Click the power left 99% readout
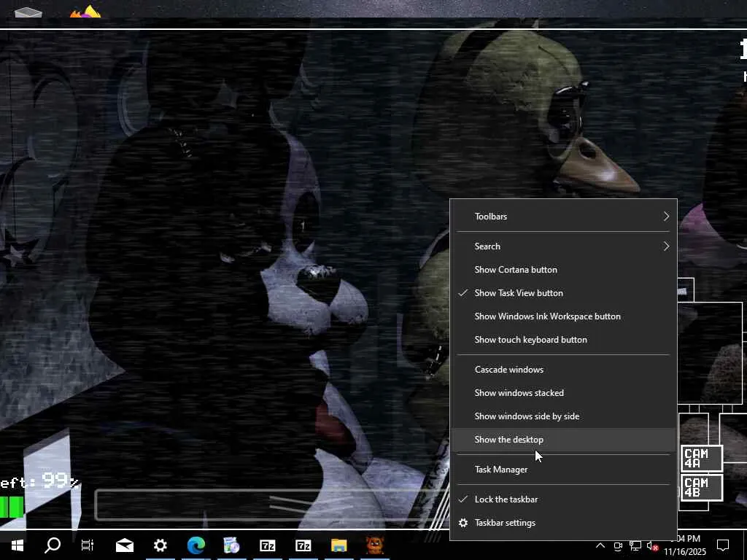Image resolution: width=747 pixels, height=560 pixels. click(x=39, y=481)
